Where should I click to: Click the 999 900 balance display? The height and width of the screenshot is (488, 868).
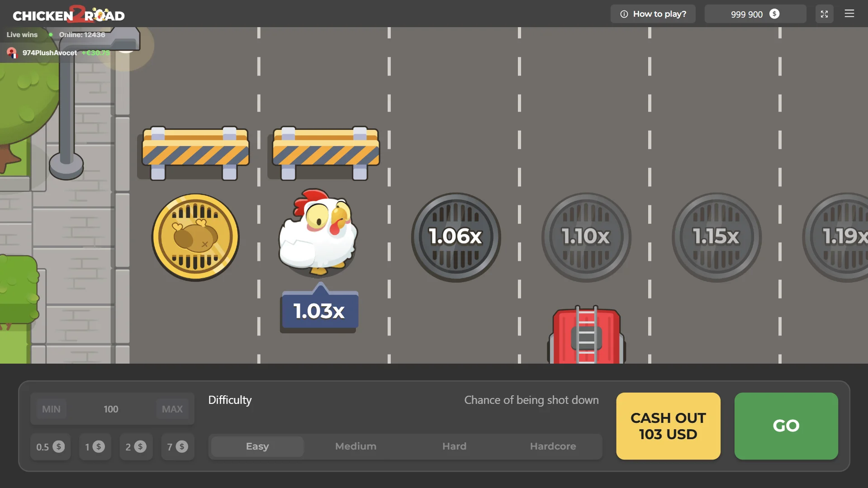click(x=755, y=14)
